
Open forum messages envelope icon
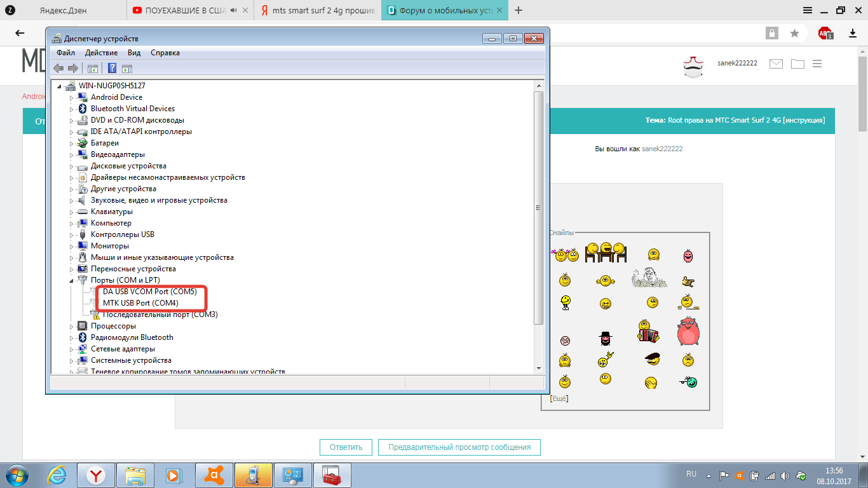pyautogui.click(x=776, y=64)
